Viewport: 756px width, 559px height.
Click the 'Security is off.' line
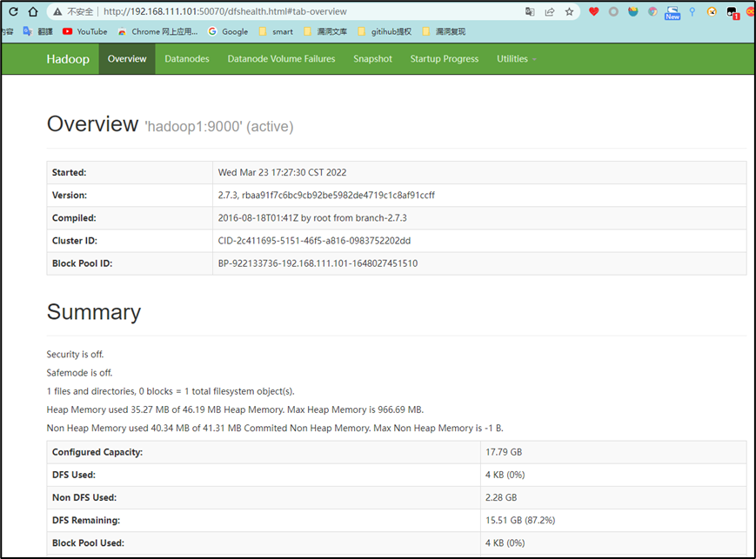tap(75, 354)
